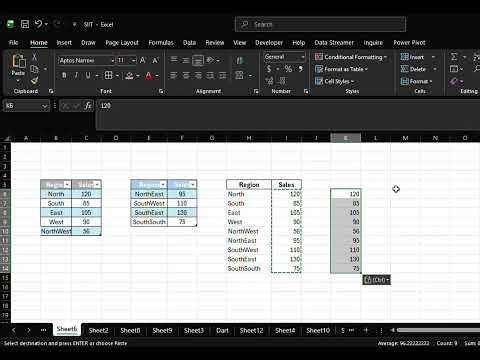Click the Insert Function fx icon
Viewport: 480px width, 360px height.
[x=88, y=106]
